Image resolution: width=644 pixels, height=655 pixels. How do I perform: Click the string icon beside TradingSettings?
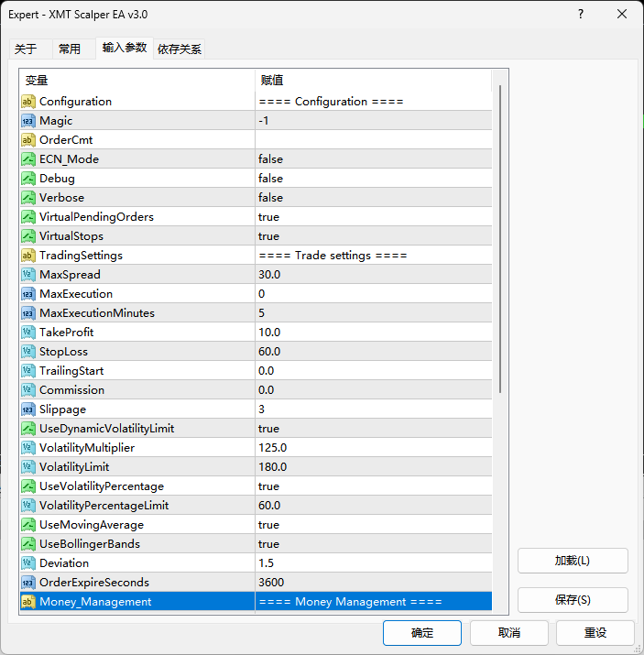point(28,256)
